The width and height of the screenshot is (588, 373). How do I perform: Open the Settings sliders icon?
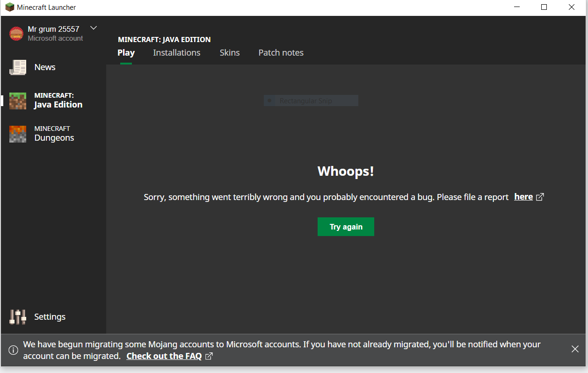[x=18, y=317]
